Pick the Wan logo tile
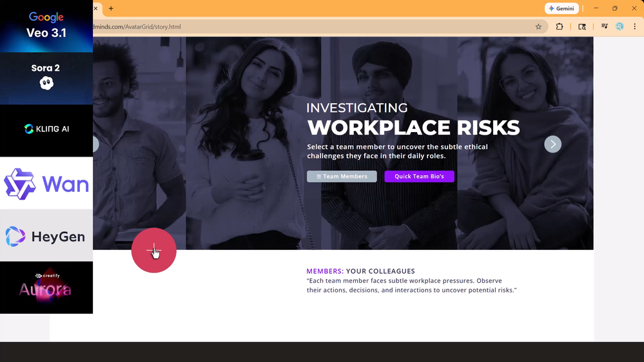 46,183
